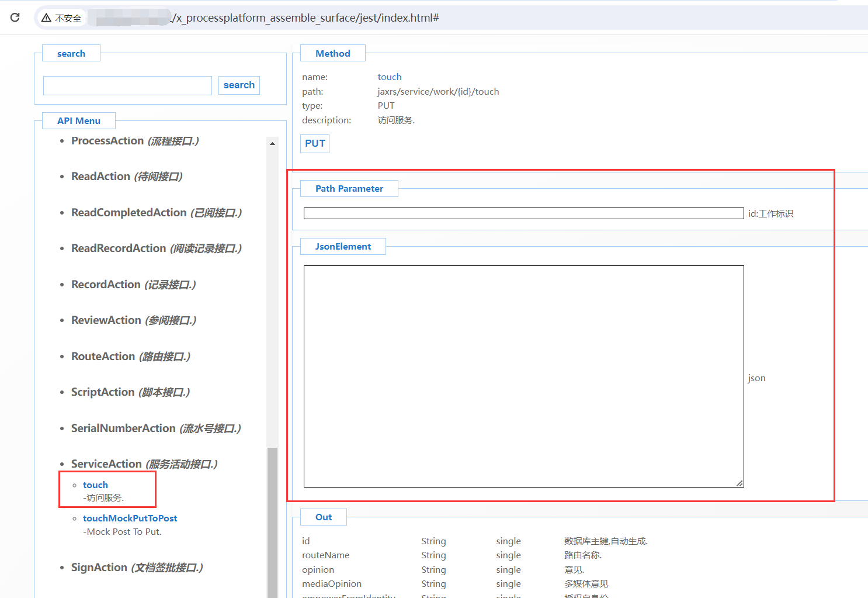Click the insecure site warning icon
This screenshot has height=598, width=868.
pos(46,18)
